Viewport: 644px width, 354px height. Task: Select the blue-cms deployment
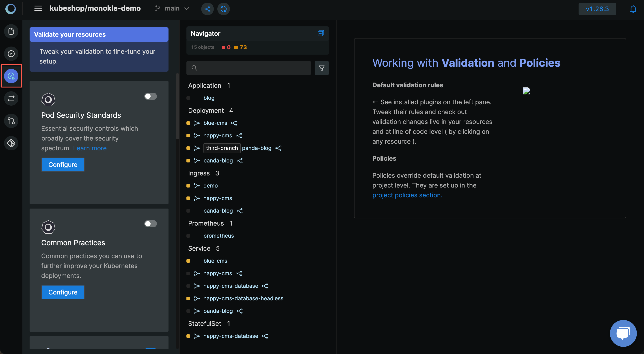point(215,123)
